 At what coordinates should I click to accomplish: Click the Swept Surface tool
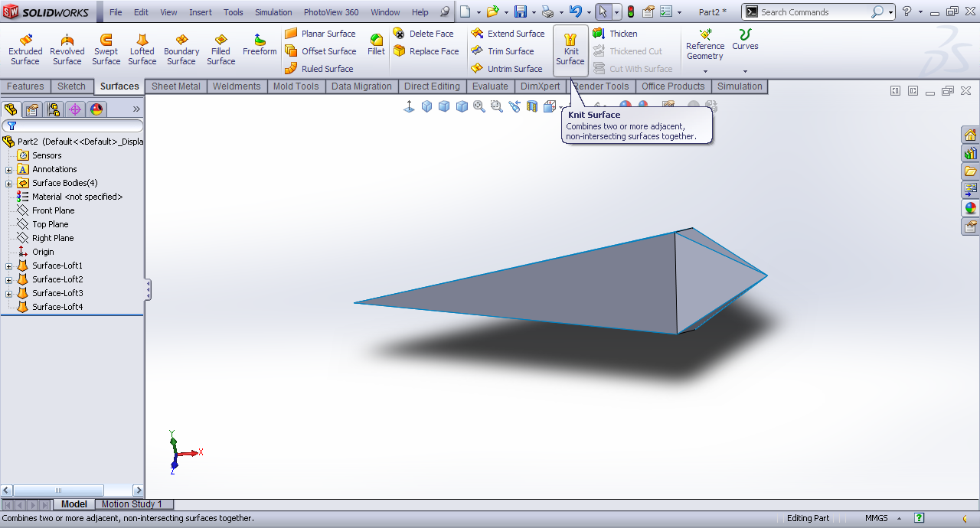(x=106, y=50)
